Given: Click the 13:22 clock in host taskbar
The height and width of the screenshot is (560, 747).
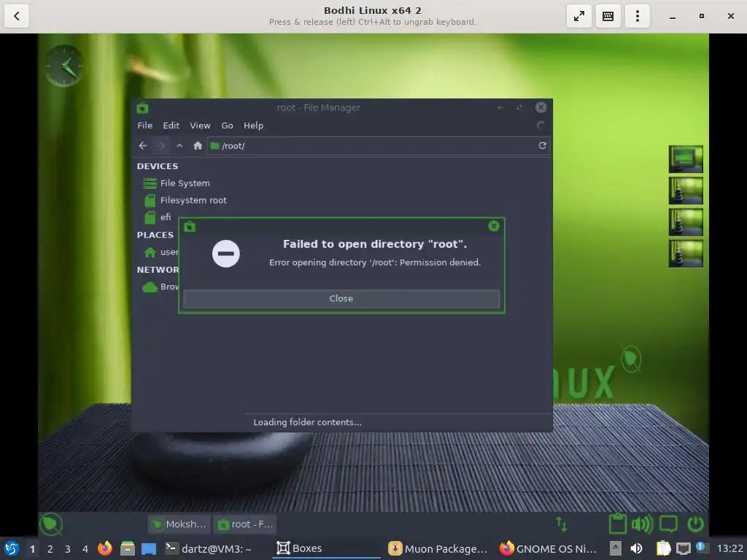Looking at the screenshot, I should [x=729, y=548].
